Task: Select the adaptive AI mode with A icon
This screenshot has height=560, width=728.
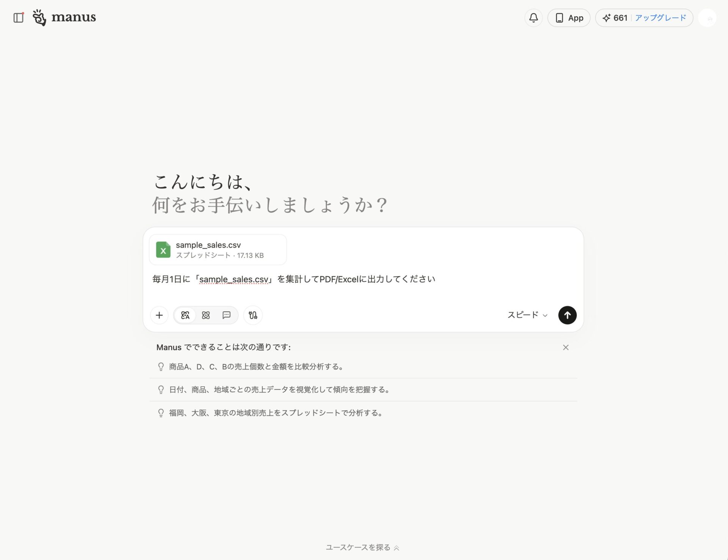Action: coord(185,315)
